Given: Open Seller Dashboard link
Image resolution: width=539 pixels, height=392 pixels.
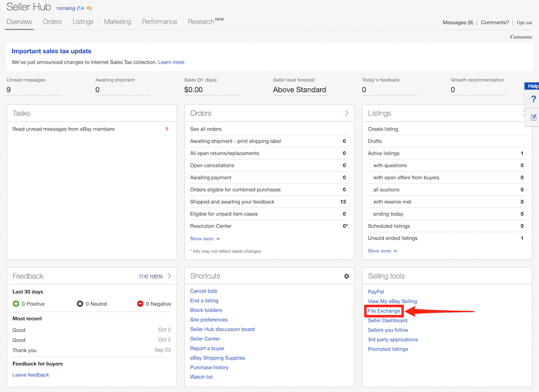Looking at the screenshot, I should tap(387, 320).
